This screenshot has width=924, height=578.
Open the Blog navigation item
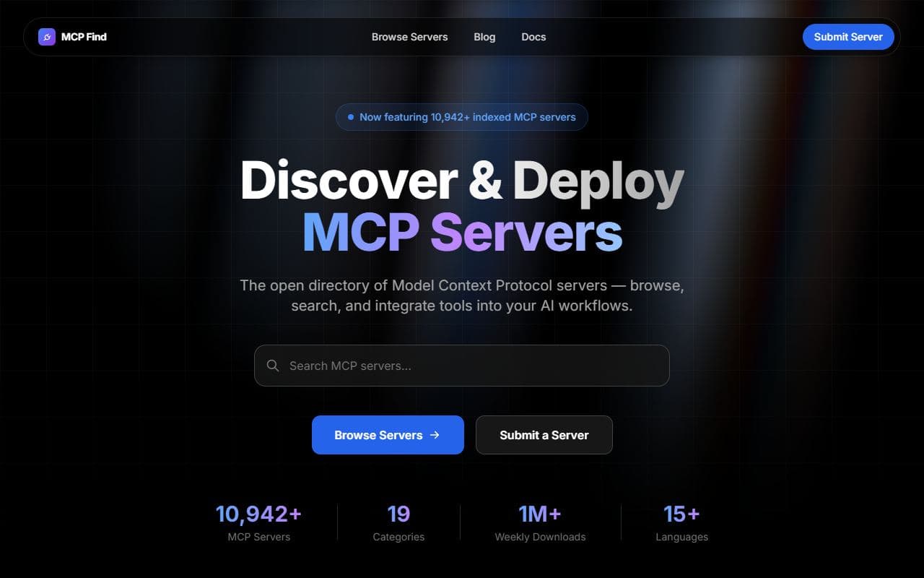click(x=484, y=37)
